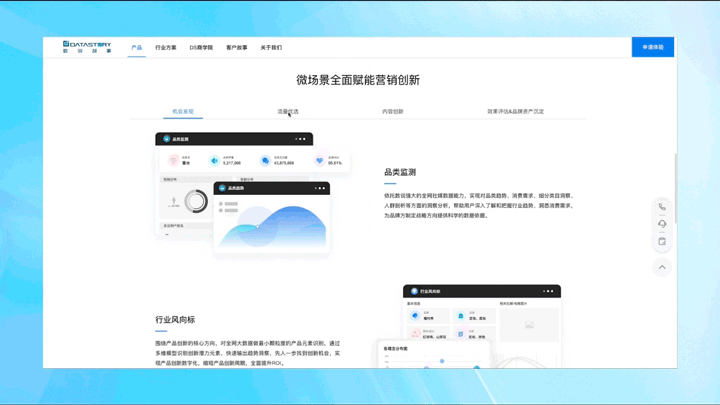
Task: Switch to the 流量优选 tab
Action: click(x=288, y=112)
